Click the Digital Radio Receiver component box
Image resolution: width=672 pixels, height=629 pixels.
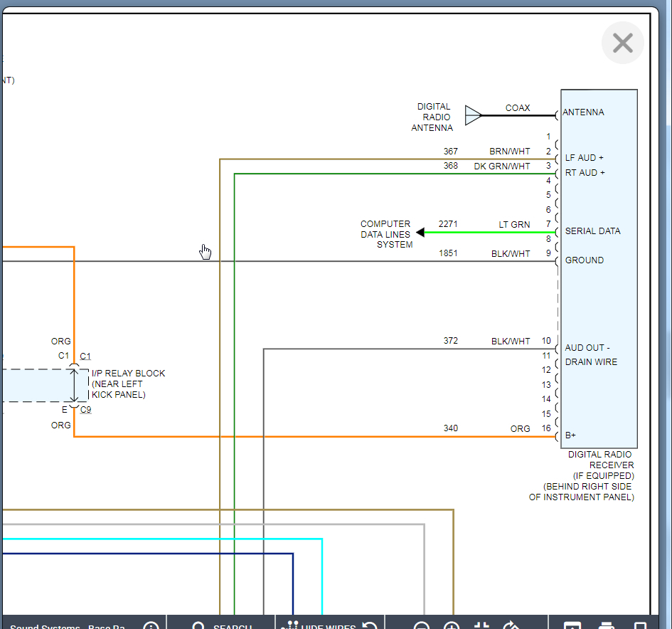[x=599, y=299]
